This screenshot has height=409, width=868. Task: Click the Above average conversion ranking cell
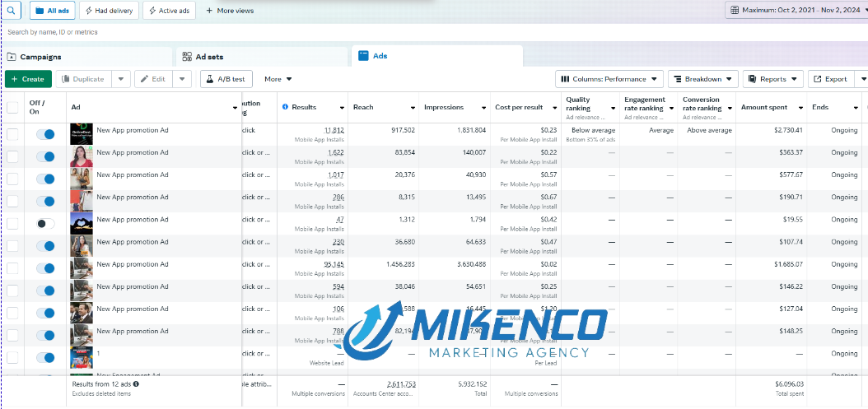click(710, 131)
